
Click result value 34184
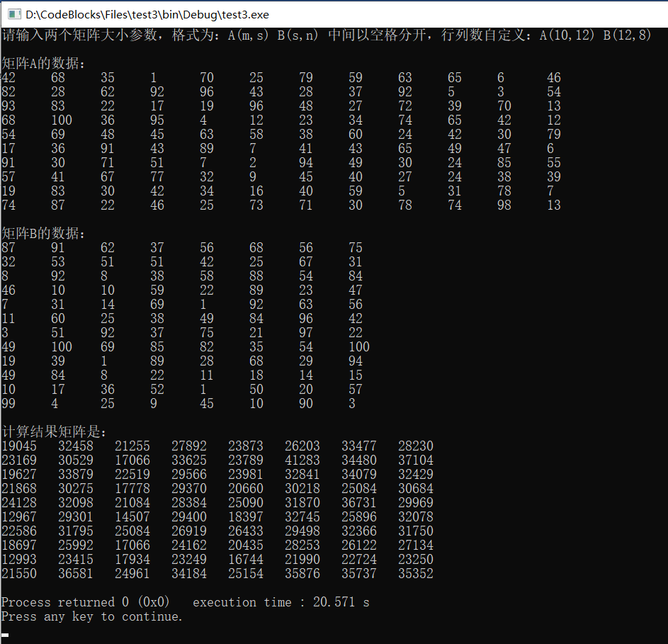[188, 574]
